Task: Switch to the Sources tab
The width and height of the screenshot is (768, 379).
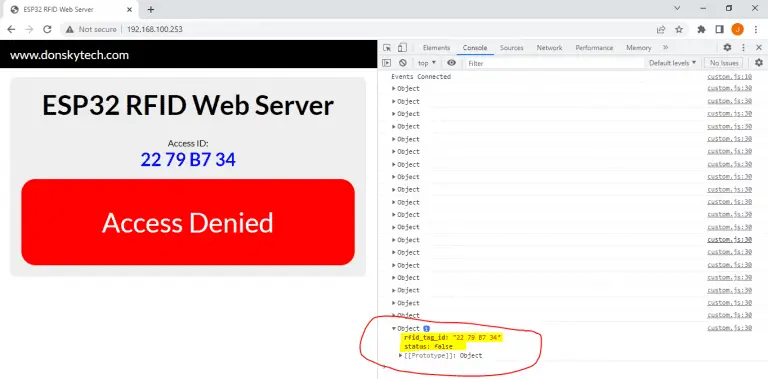Action: click(511, 47)
